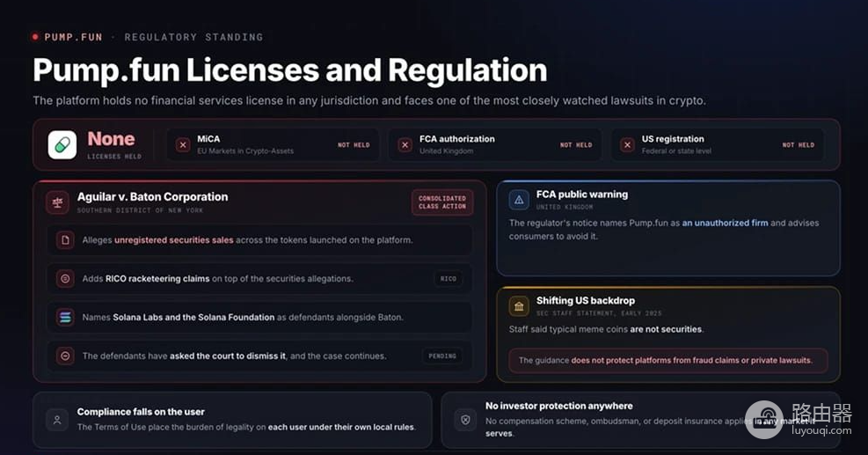
Task: Click the document icon on unregistered securities row
Action: [x=65, y=240]
